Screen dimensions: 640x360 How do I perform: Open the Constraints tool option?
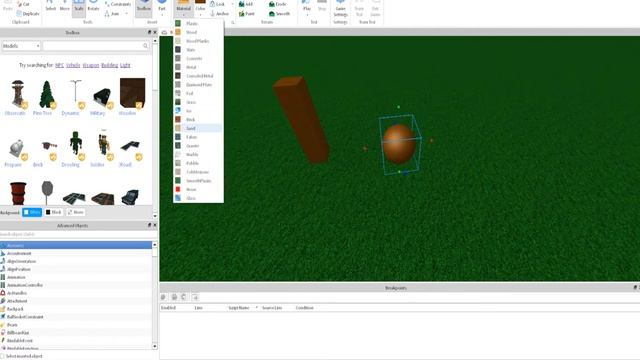(118, 4)
